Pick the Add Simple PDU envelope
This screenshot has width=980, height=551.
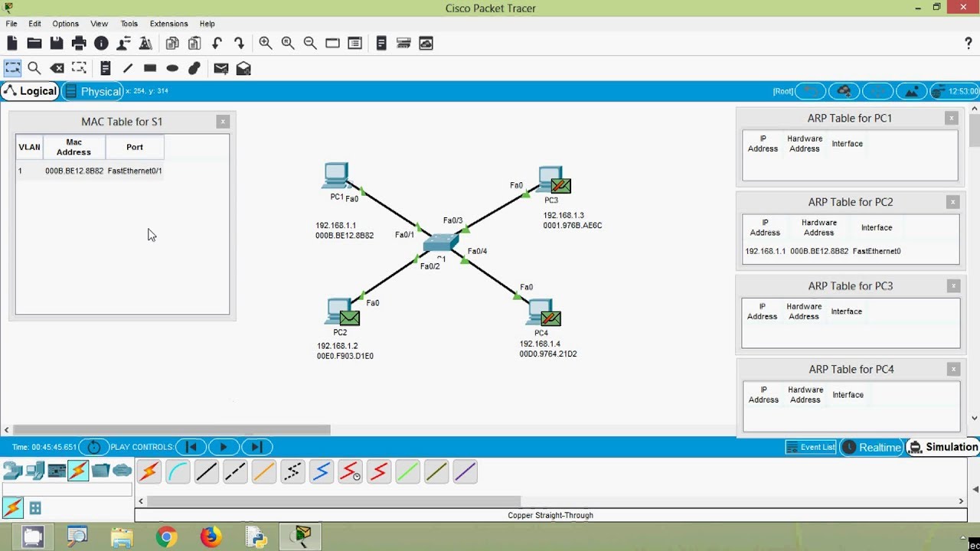click(221, 68)
